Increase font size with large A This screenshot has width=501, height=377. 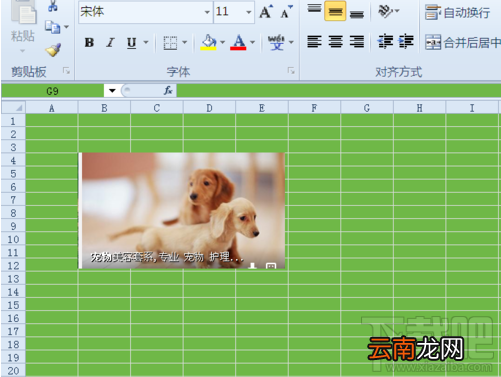click(x=266, y=12)
